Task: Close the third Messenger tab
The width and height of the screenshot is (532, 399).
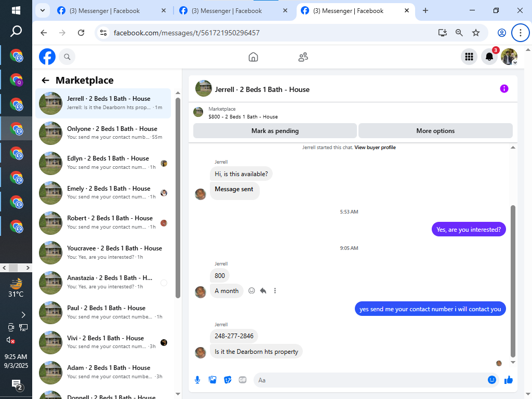Action: point(407,10)
